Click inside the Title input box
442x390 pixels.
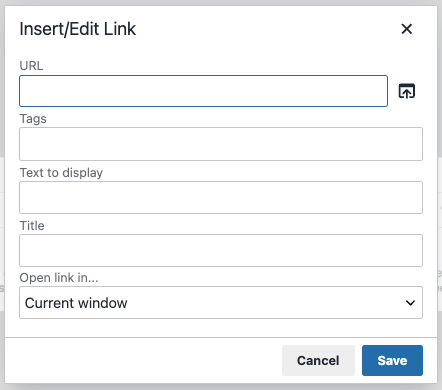click(x=221, y=250)
